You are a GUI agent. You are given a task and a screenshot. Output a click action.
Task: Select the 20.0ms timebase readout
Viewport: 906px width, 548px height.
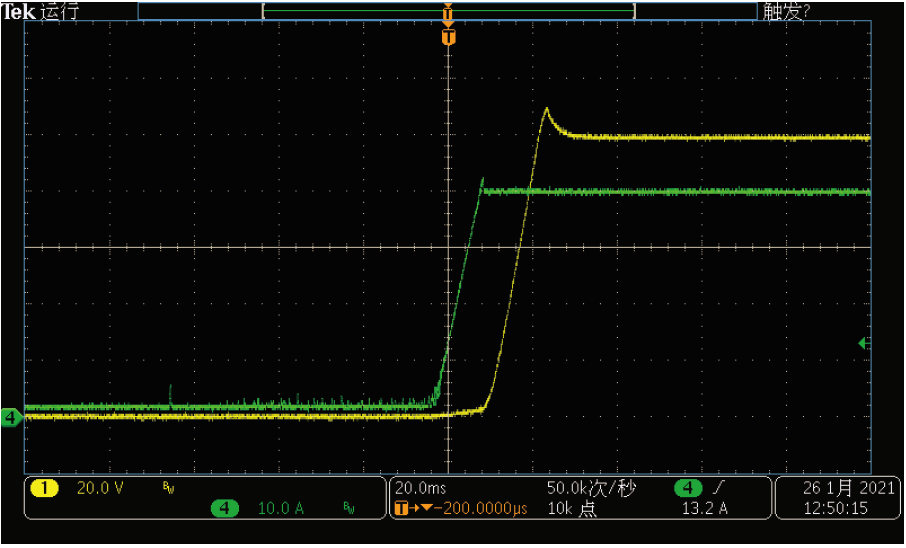(x=419, y=489)
